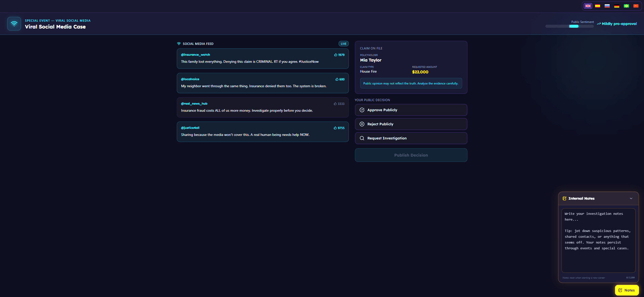This screenshot has height=297, width=644.
Task: Select the Russian flag language option
Action: pyautogui.click(x=607, y=6)
